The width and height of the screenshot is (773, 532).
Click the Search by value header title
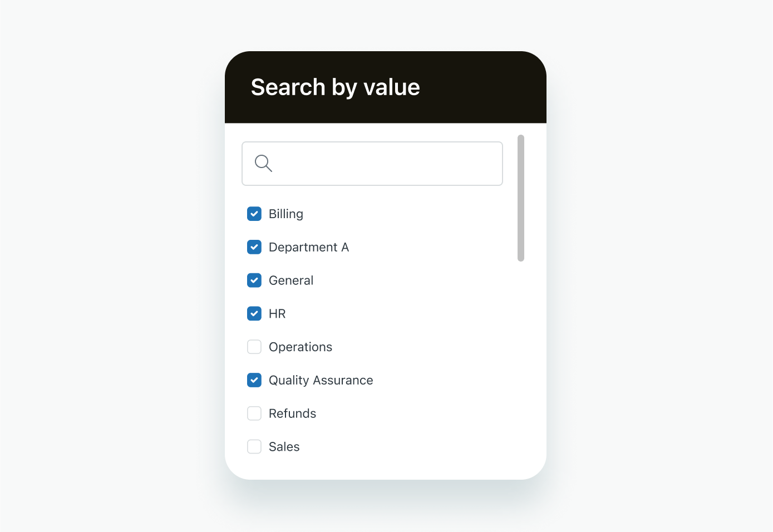(x=336, y=87)
